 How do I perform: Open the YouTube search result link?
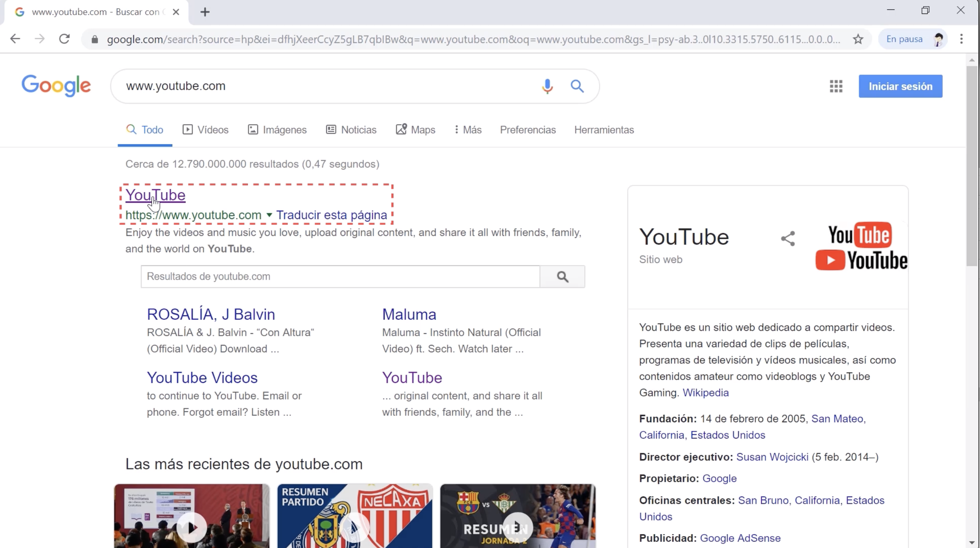tap(155, 195)
